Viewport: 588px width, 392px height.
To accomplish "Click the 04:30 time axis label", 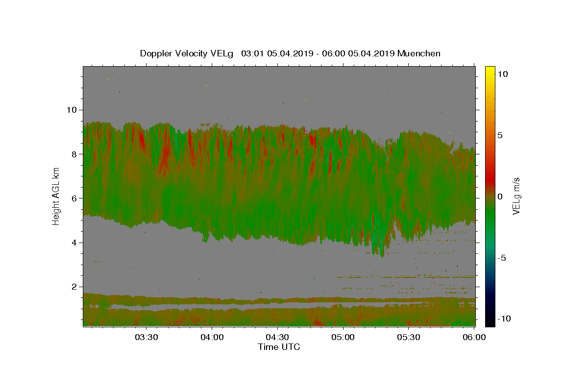I will pos(277,337).
